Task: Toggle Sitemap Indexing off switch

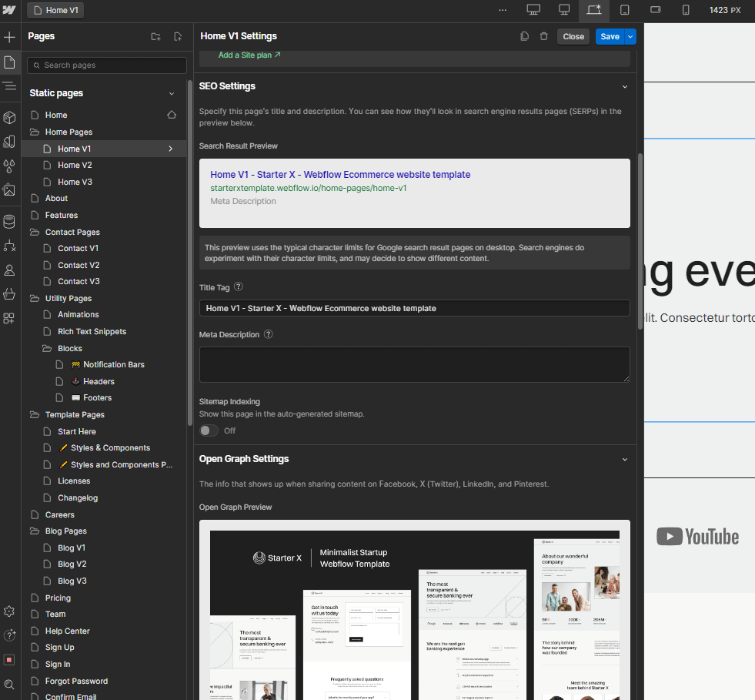Action: (209, 430)
